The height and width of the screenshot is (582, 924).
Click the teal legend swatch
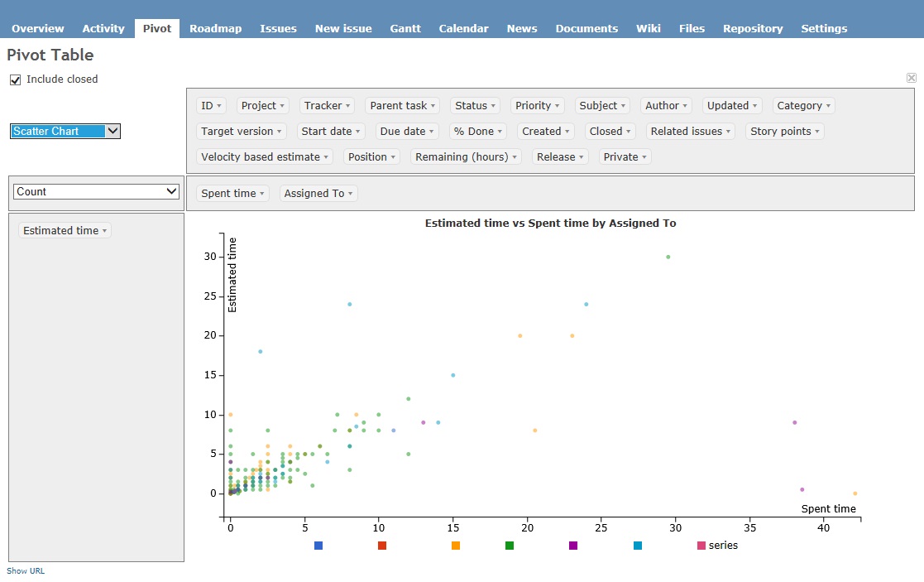[638, 546]
